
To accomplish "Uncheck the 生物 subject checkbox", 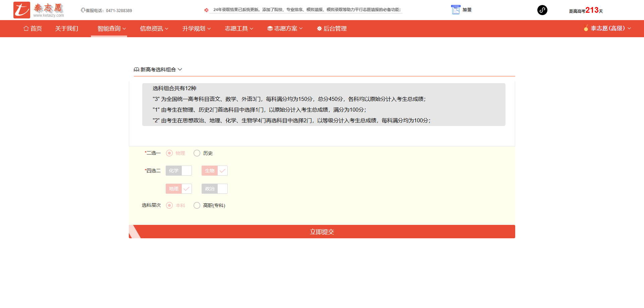I will coord(222,171).
